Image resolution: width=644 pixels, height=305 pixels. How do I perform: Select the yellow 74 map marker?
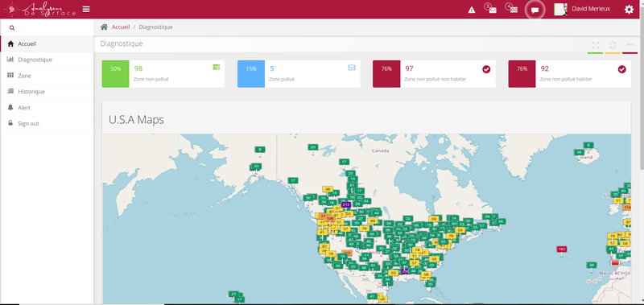click(x=417, y=250)
